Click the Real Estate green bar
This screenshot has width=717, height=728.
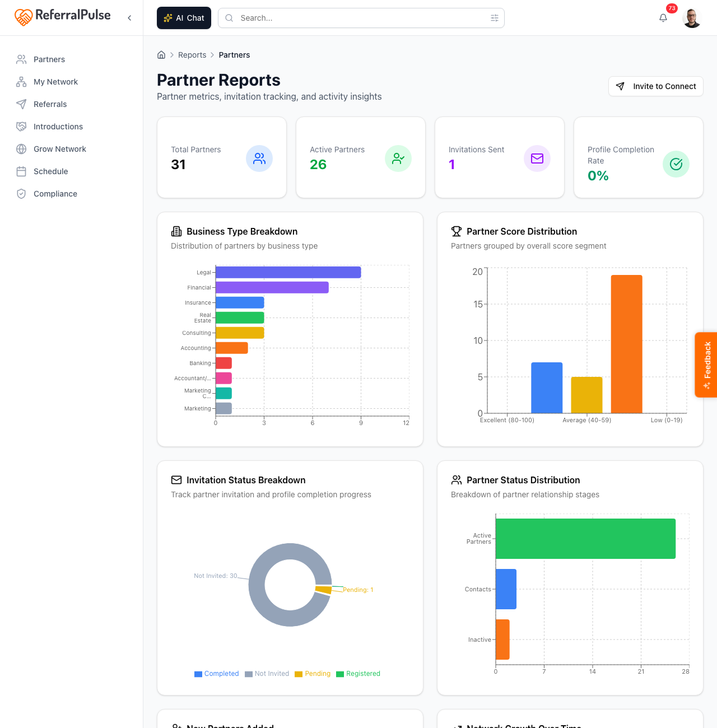240,318
